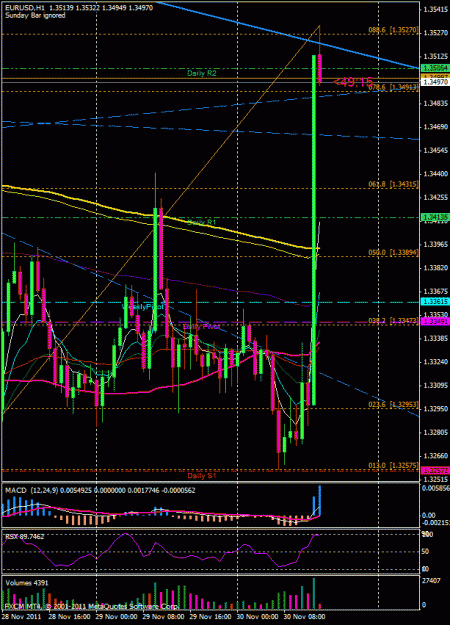Select the tallest green candle near 30 Nov 08:00
The height and width of the screenshot is (625, 450).
click(314, 230)
